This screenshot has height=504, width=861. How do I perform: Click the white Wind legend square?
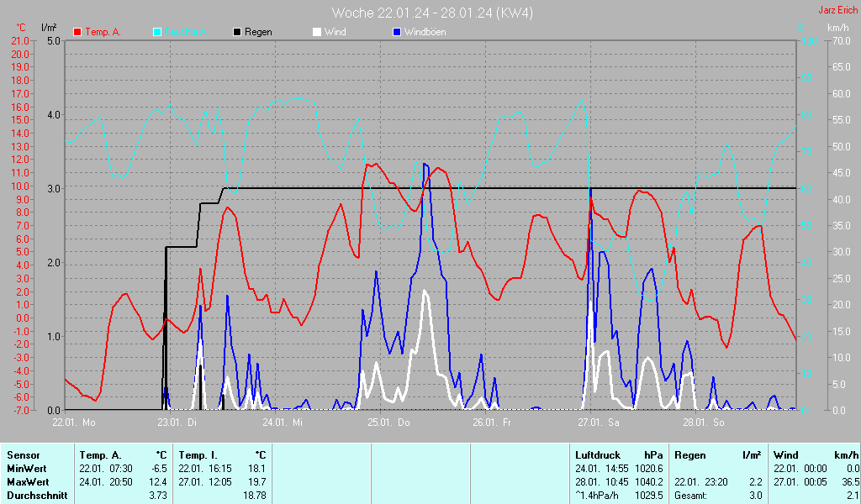click(x=317, y=32)
